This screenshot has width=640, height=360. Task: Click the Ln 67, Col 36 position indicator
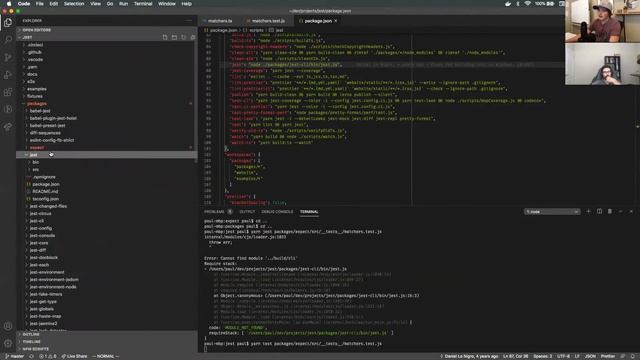516,356
